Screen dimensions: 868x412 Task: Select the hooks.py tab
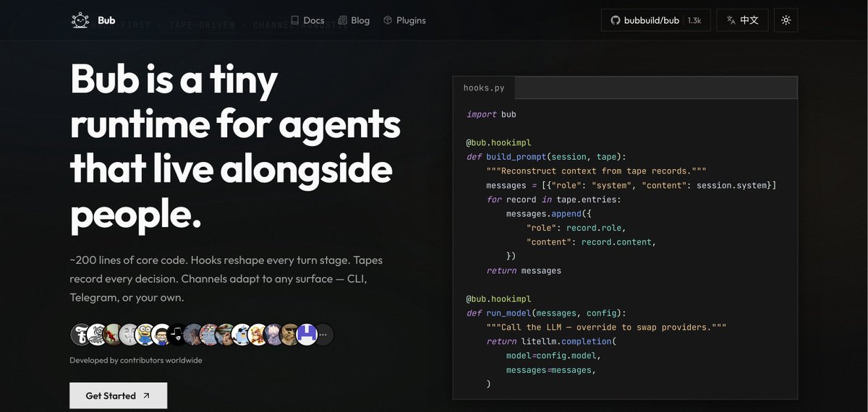tap(484, 88)
